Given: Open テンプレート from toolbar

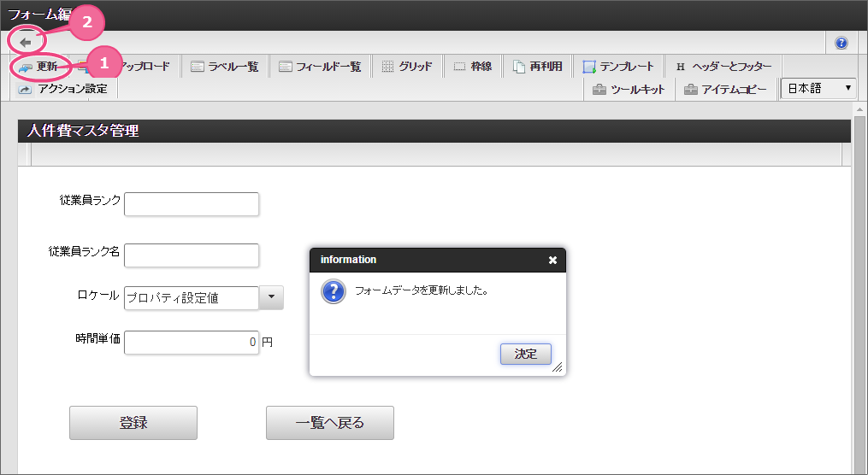Looking at the screenshot, I should (618, 67).
